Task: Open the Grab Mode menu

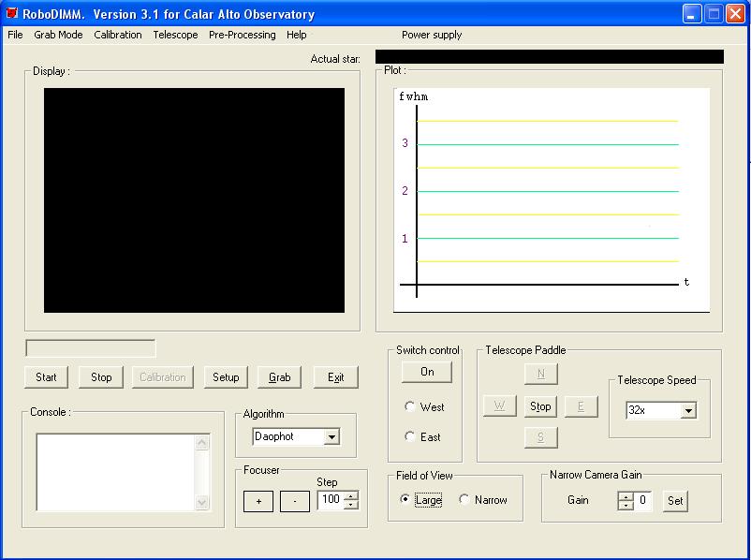Action: (58, 35)
